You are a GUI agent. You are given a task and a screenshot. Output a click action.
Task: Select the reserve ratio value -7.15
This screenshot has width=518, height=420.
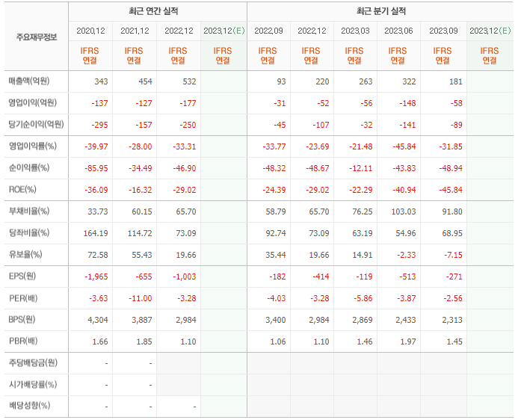[453, 256]
